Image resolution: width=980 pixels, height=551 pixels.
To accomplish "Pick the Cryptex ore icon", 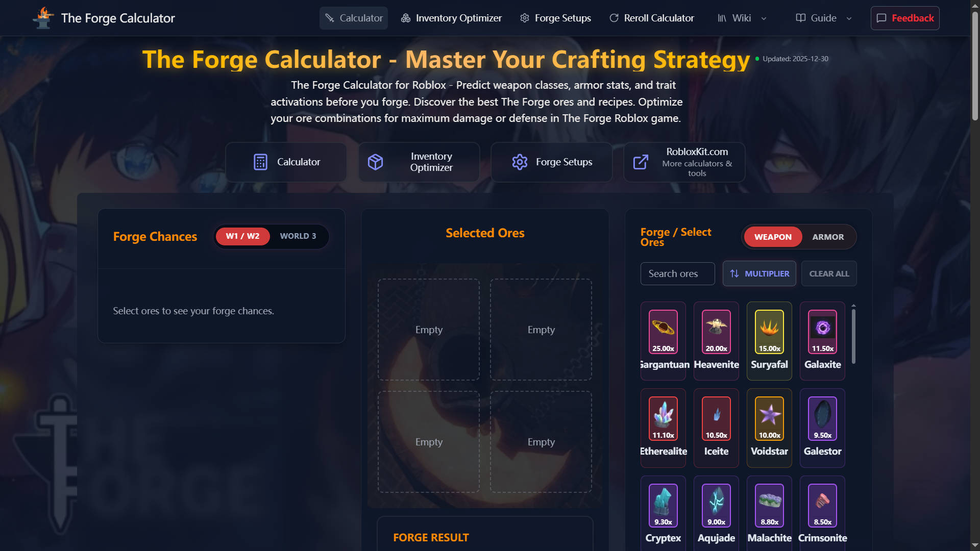I will [663, 505].
